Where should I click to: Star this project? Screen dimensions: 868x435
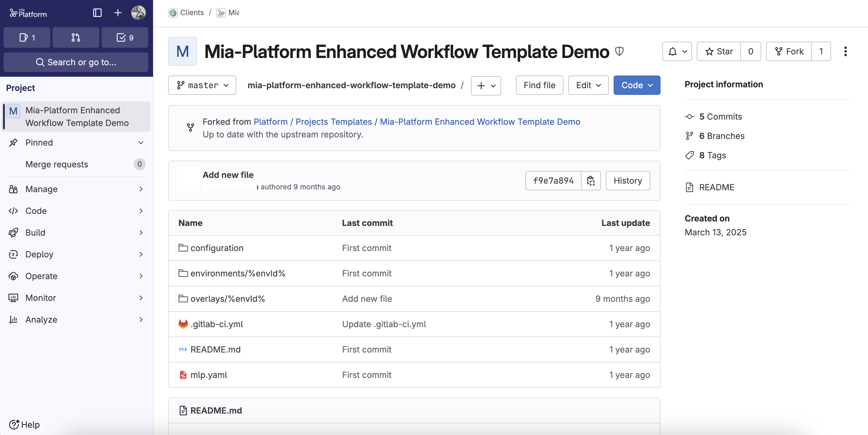[x=719, y=52]
